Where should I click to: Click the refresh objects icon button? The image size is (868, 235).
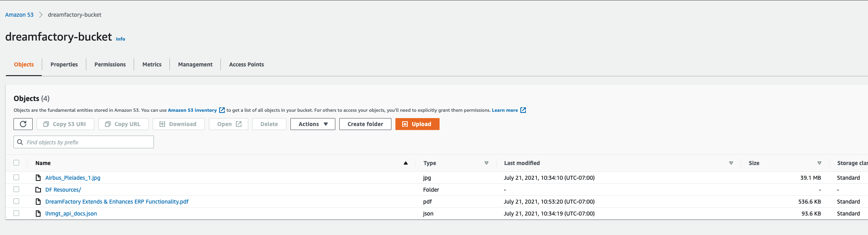[x=23, y=124]
